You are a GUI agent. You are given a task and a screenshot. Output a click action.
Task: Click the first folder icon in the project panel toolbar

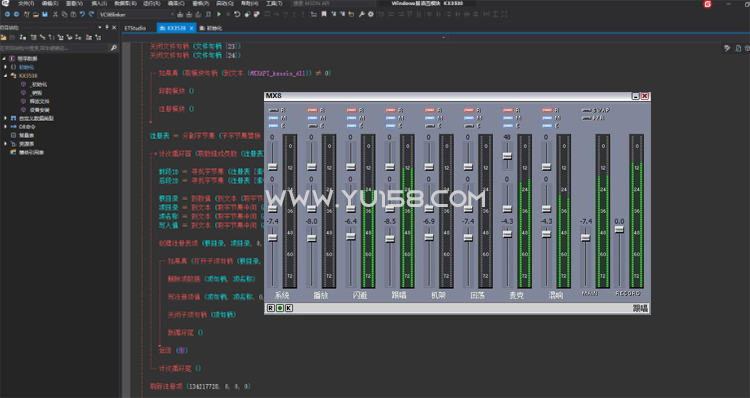4,37
